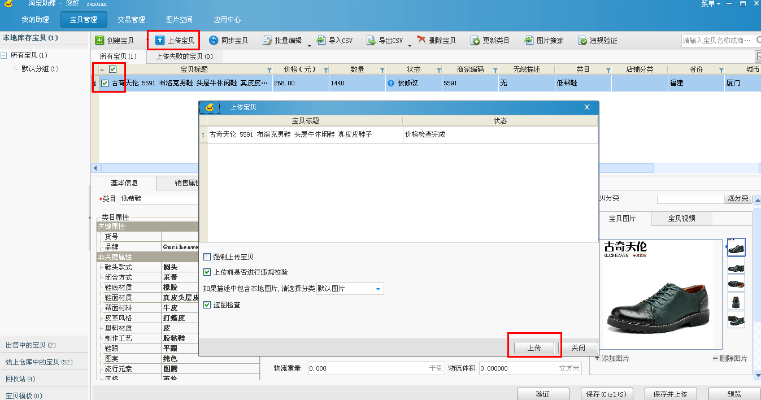Open the 导出CSV dropdown arrow
The height and width of the screenshot is (400, 761).
[410, 46]
